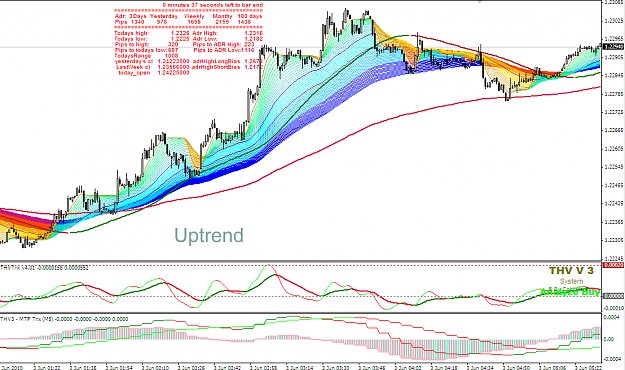Click the 1.22305 price scale label
The height and width of the screenshot is (370, 625).
pyautogui.click(x=614, y=240)
